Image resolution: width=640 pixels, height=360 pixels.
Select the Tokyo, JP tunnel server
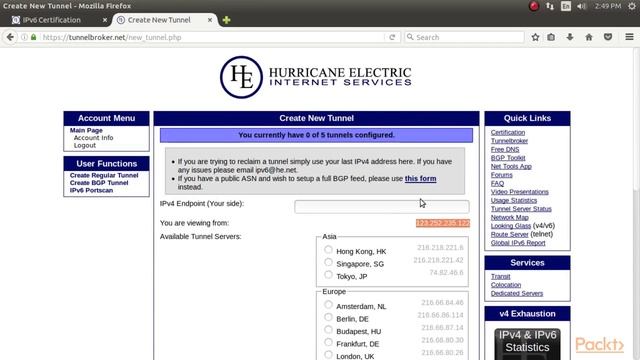[328, 275]
